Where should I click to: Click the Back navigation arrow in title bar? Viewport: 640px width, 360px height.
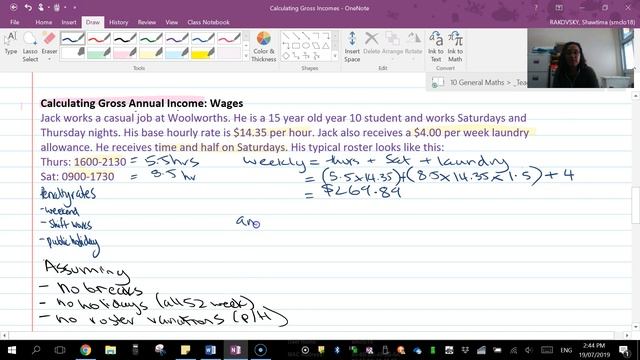[13, 7]
